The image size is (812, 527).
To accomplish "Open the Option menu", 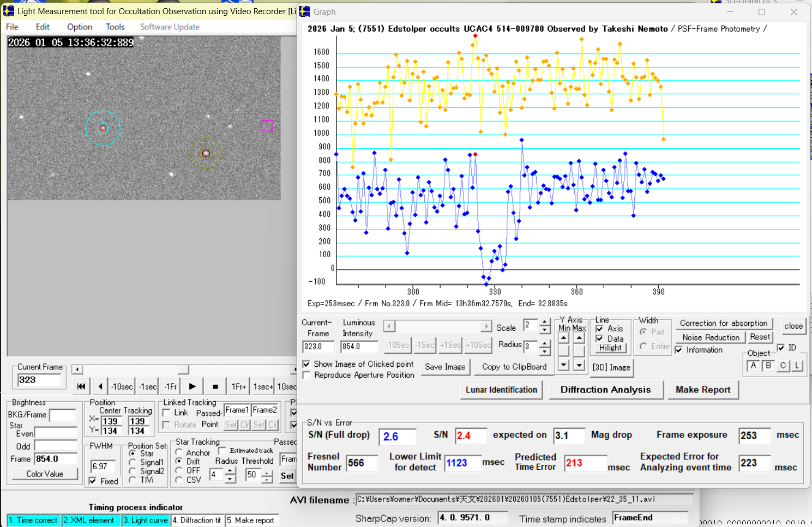I will (80, 27).
